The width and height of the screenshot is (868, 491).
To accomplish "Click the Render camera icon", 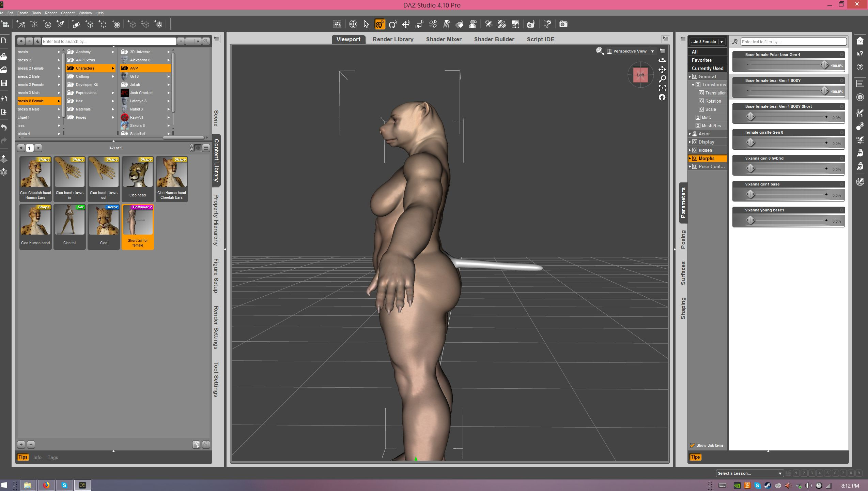I will tap(563, 24).
